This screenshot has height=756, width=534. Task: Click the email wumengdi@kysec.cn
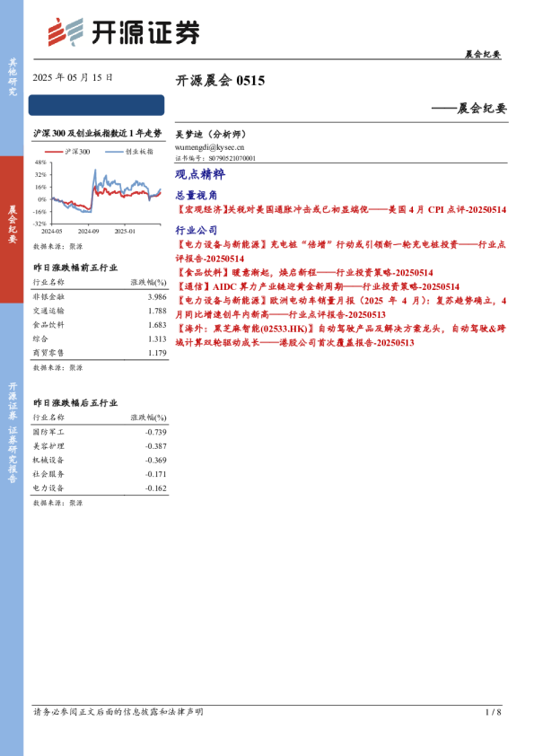coord(209,147)
